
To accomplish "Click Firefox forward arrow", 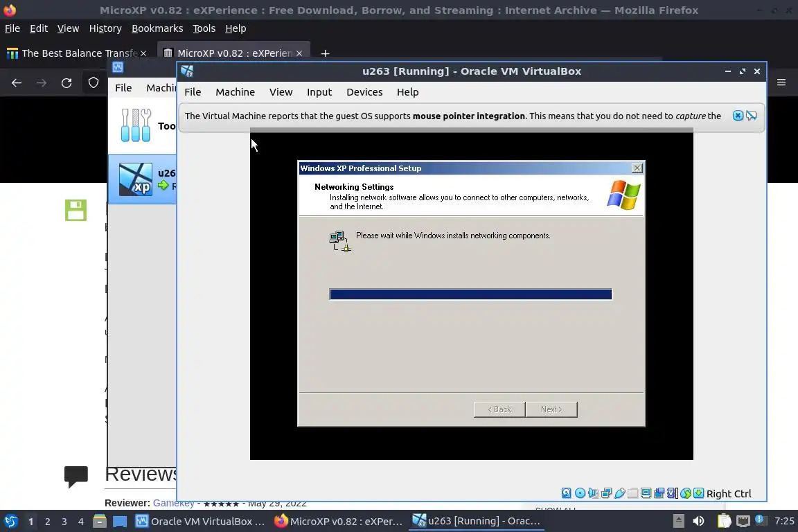I will [x=42, y=83].
